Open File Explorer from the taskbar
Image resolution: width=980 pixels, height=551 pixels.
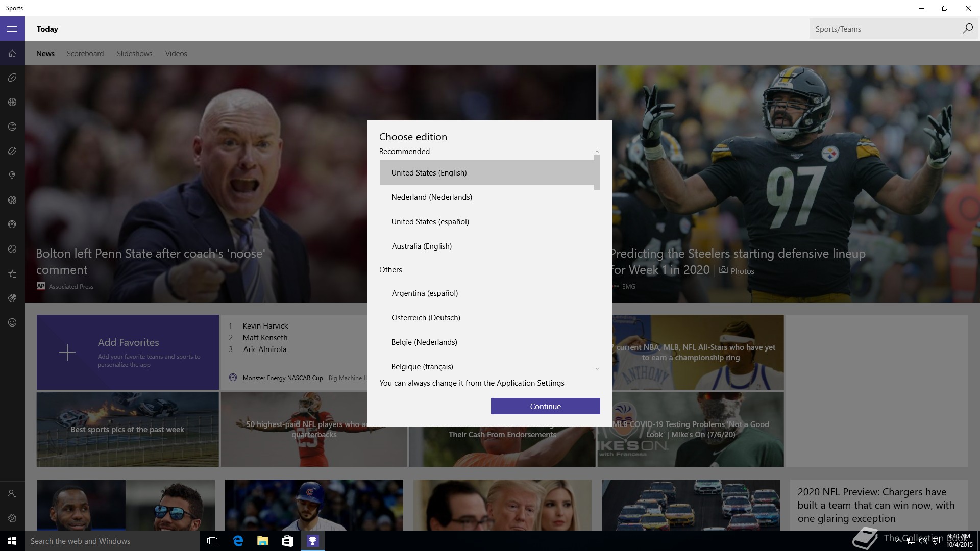(x=263, y=541)
